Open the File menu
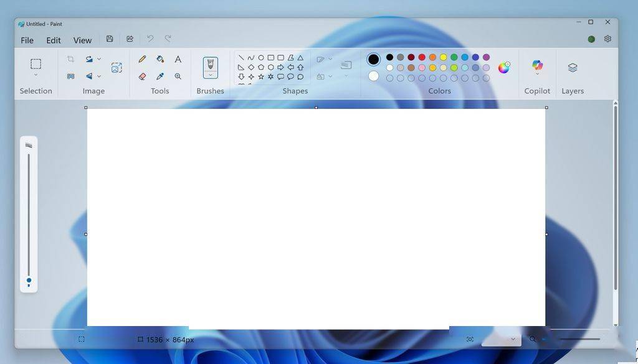 (27, 40)
